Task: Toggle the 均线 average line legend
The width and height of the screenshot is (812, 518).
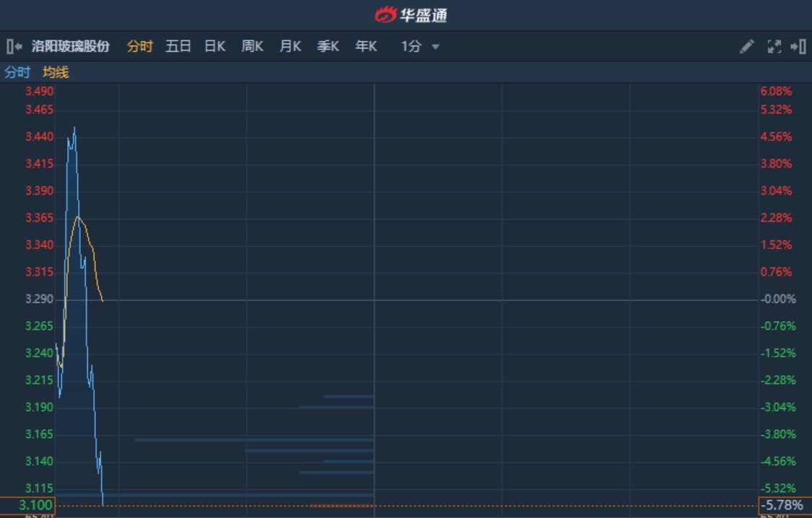Action: click(56, 72)
